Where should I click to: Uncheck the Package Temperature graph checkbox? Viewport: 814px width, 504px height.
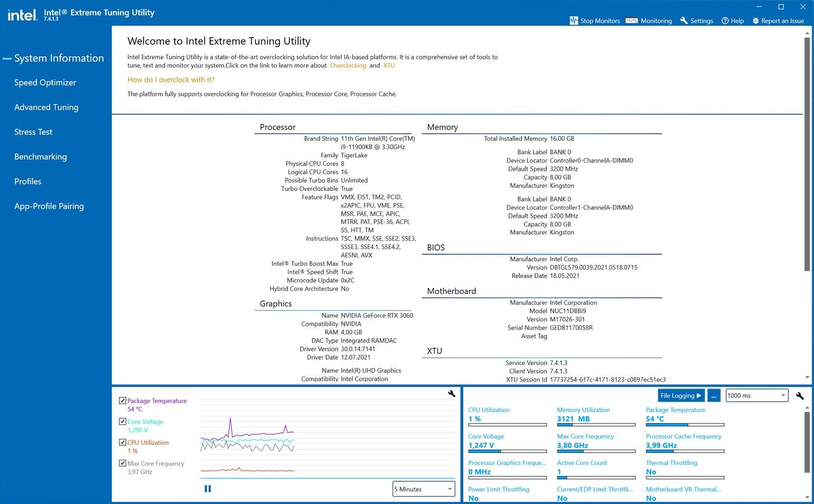[x=123, y=400]
